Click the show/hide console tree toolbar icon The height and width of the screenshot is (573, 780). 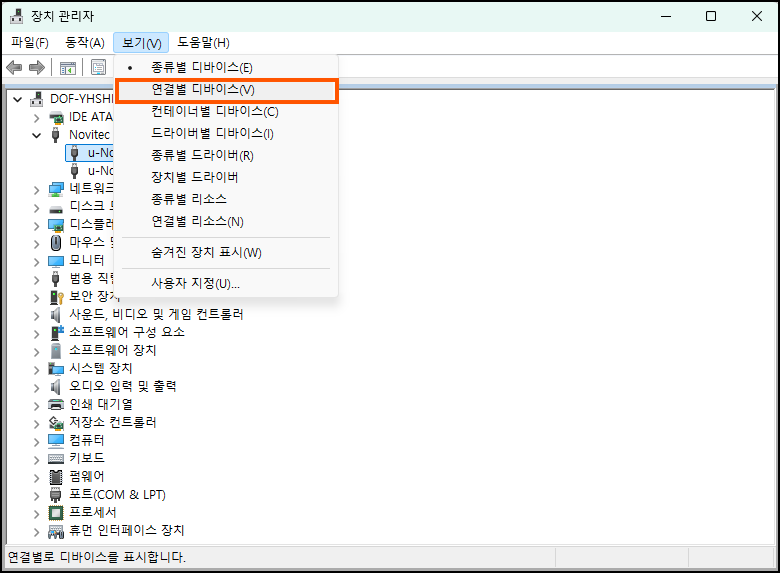[x=68, y=67]
